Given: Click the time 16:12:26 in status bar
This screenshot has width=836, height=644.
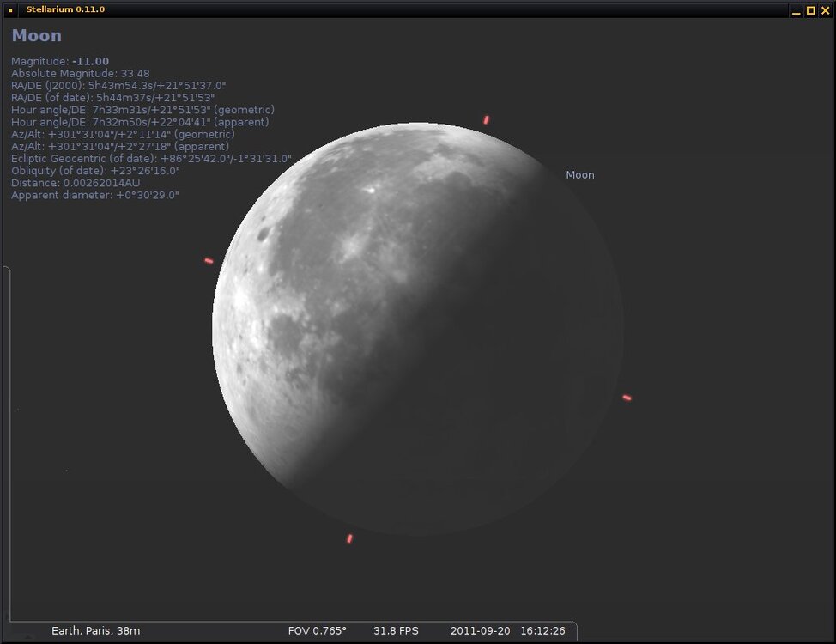Looking at the screenshot, I should coord(542,630).
